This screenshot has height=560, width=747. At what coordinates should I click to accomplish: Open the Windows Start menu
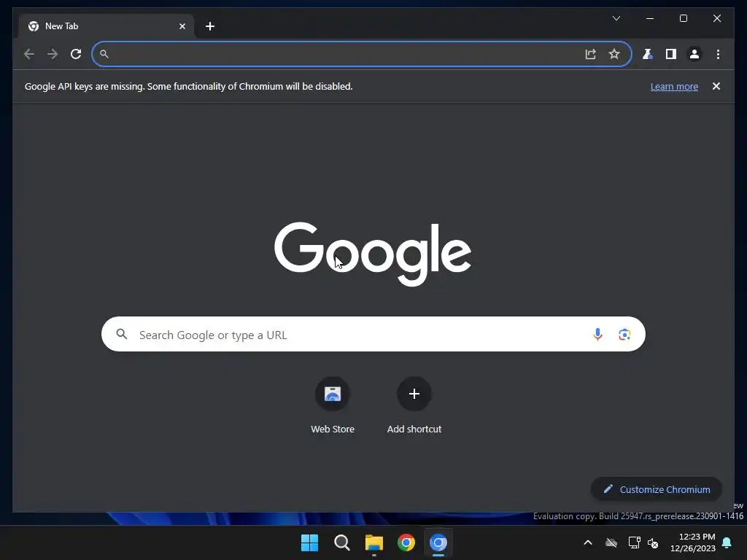point(309,542)
